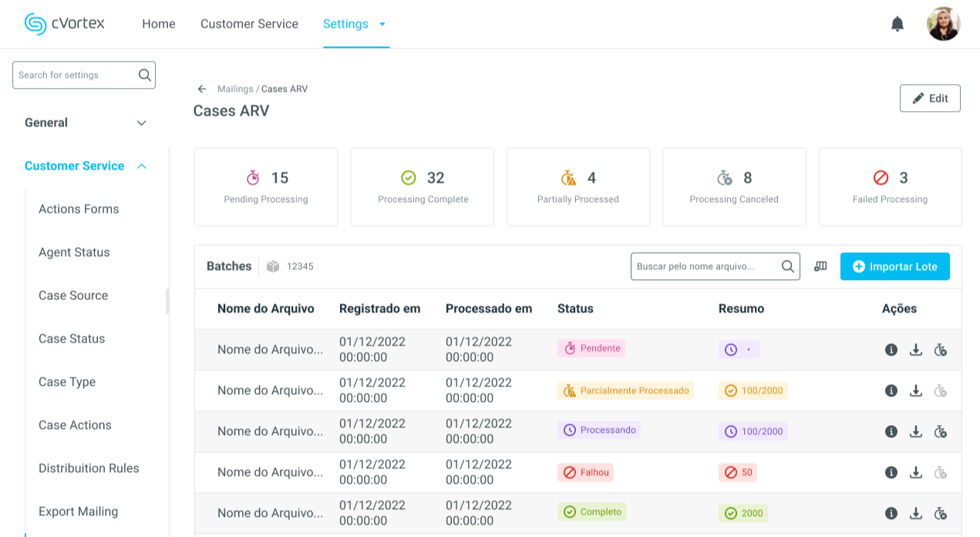Expand the General settings section
This screenshot has height=537, width=980.
[x=141, y=123]
